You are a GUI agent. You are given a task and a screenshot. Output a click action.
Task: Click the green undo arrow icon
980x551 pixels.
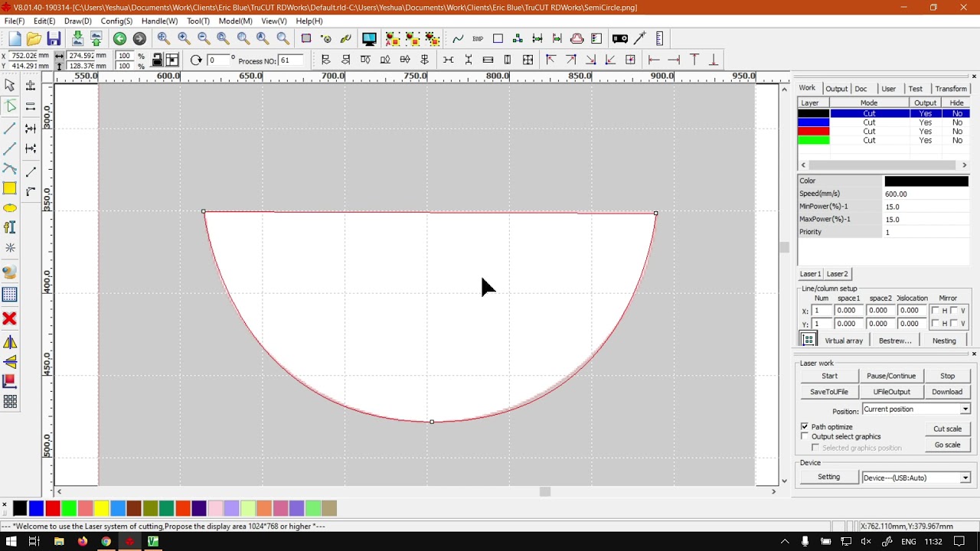[119, 39]
